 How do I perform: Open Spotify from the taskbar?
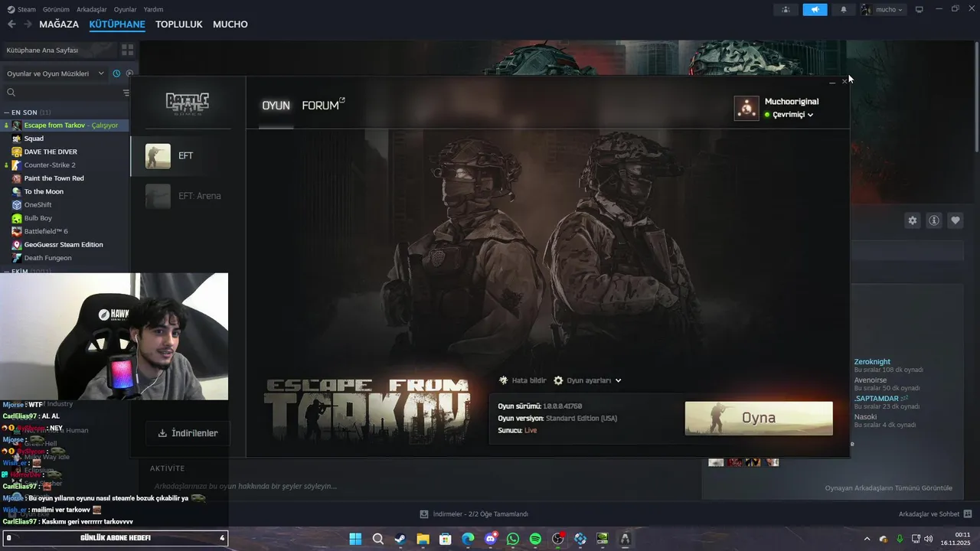(535, 539)
